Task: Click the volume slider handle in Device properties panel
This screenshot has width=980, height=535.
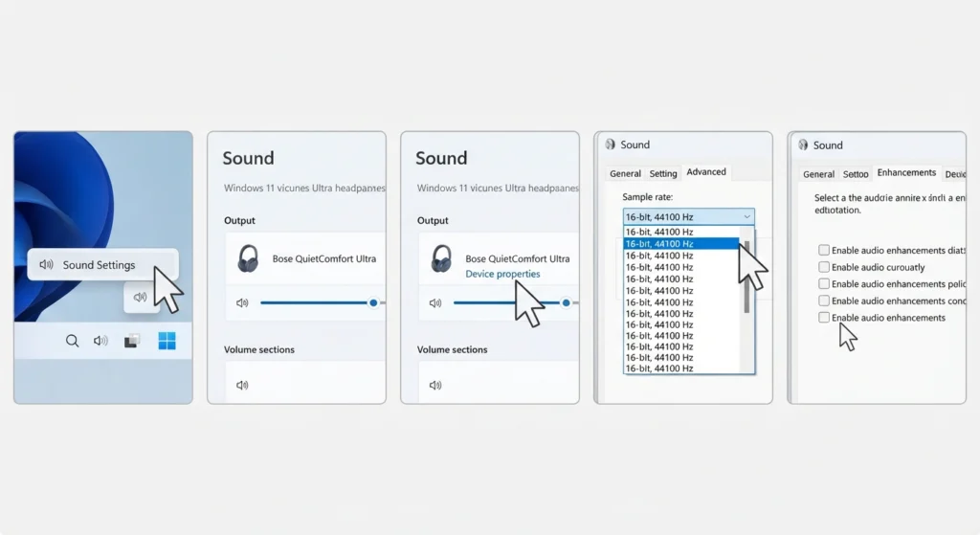Action: 567,302
